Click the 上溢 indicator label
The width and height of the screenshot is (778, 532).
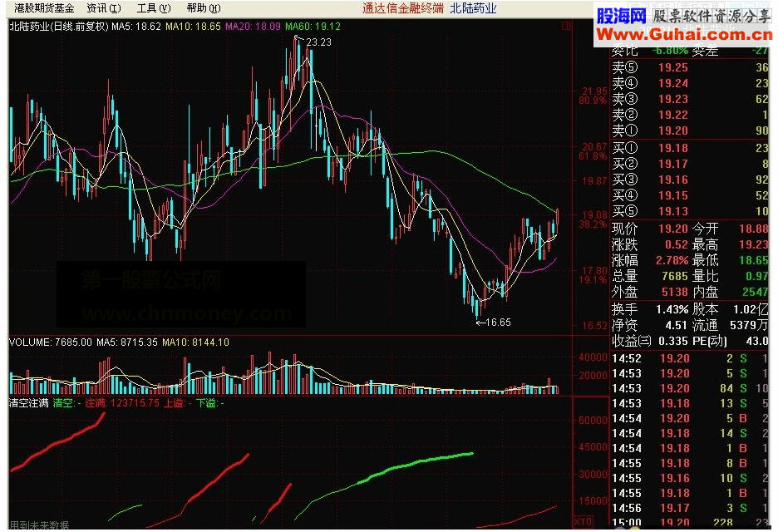pos(177,403)
